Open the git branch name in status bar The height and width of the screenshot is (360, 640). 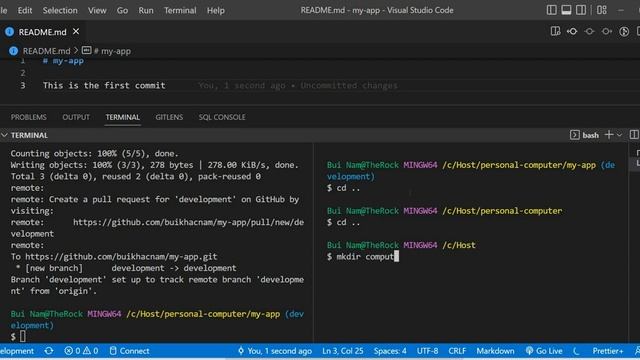coord(17,351)
